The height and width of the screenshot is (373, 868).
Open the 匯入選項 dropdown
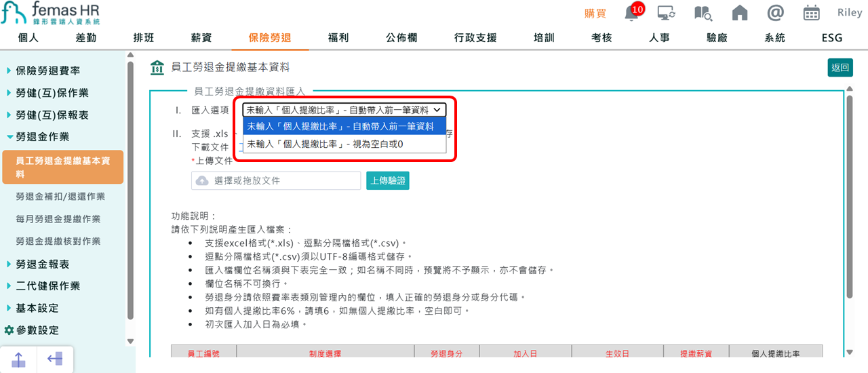[345, 110]
